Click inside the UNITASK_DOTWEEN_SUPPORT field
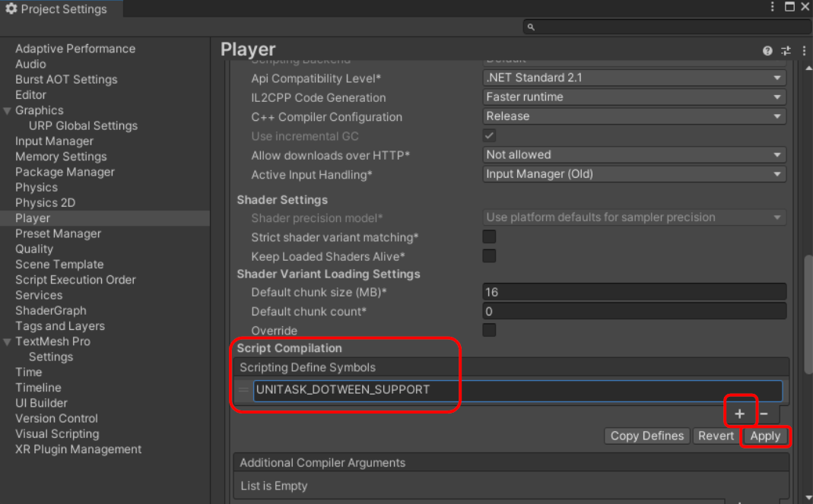This screenshot has width=813, height=504. (456, 391)
